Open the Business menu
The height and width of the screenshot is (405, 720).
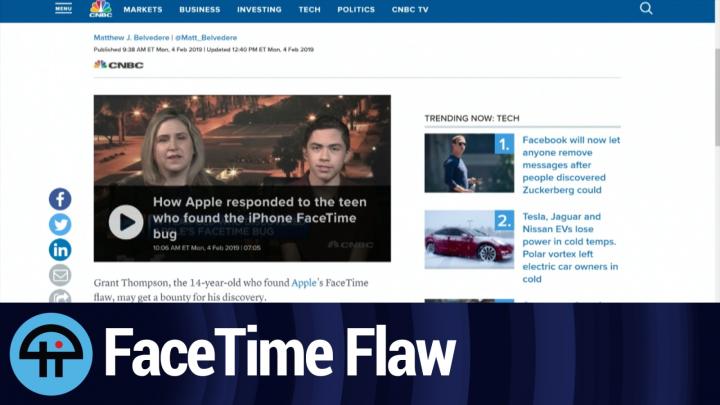click(x=200, y=10)
